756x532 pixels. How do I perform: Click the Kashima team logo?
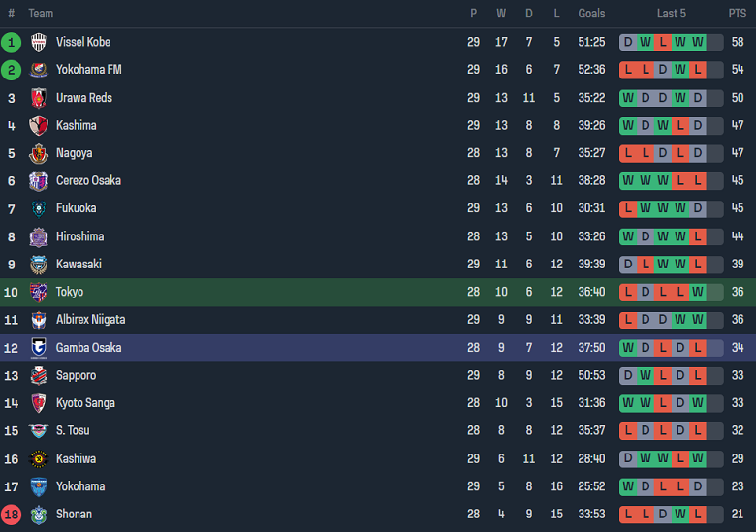39,125
